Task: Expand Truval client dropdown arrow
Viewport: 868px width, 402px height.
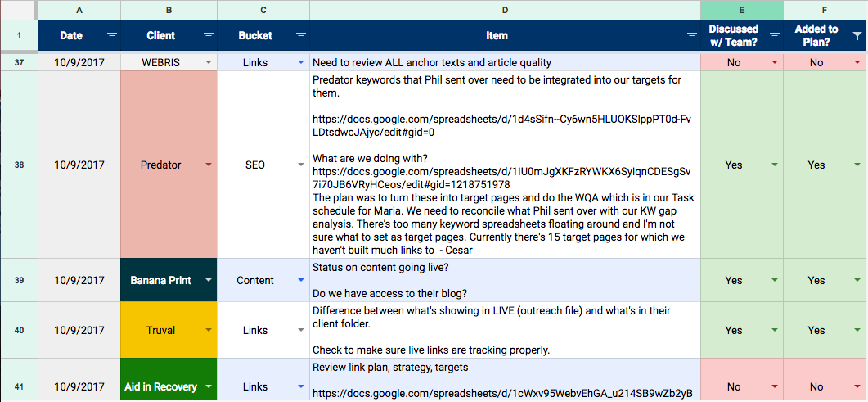Action: coord(209,330)
